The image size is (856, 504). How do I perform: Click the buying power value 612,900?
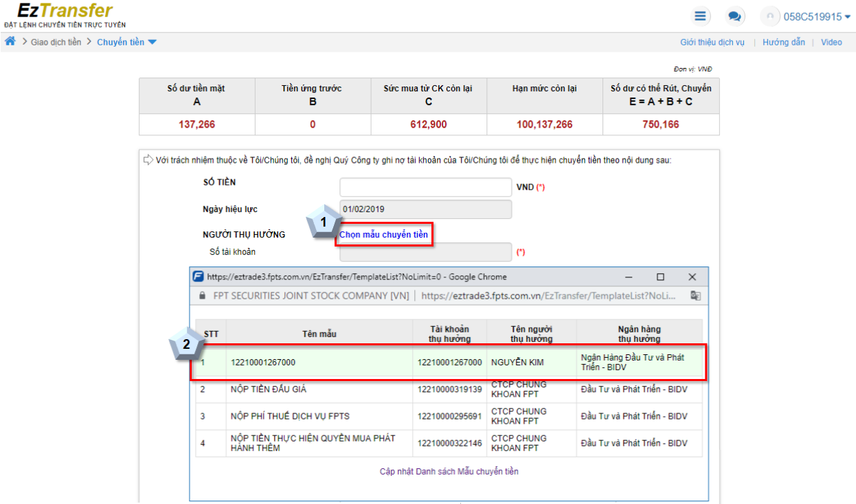(429, 124)
